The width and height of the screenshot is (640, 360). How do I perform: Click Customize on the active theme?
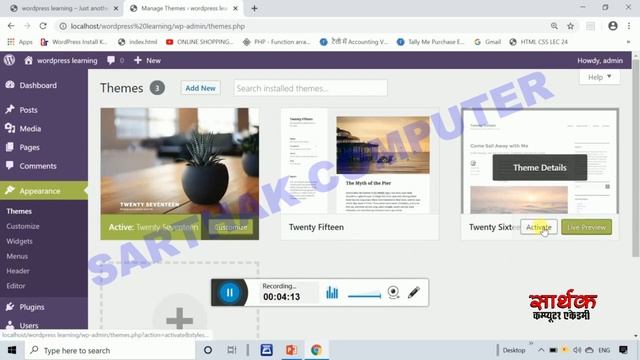pyautogui.click(x=231, y=227)
